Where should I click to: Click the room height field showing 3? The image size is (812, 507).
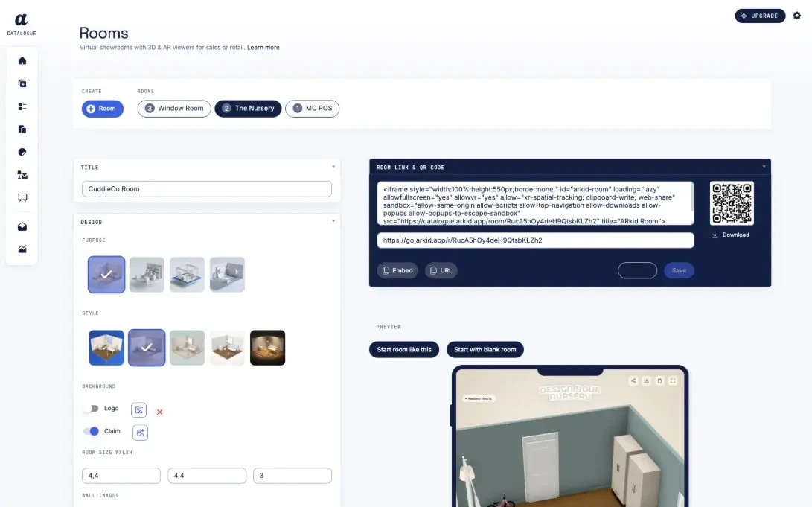tap(292, 476)
